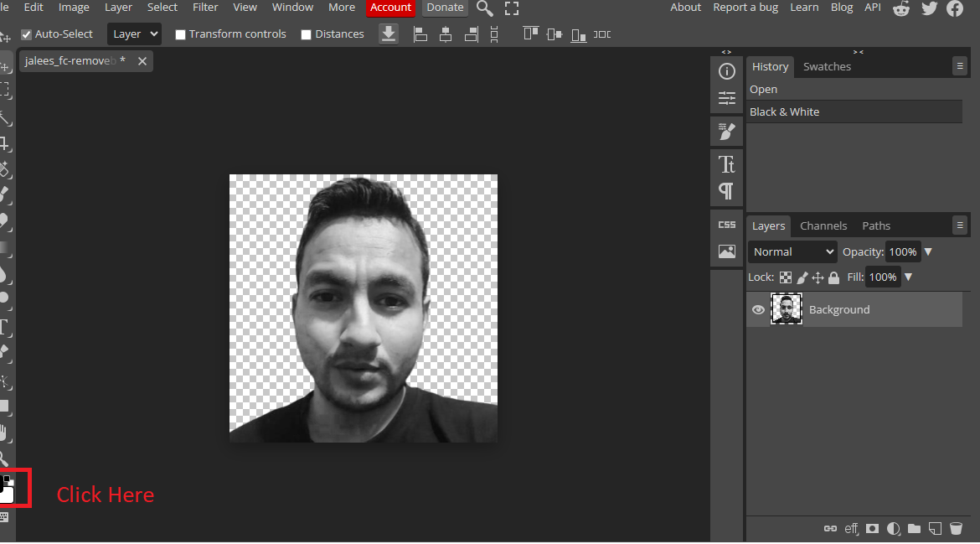
Task: Switch to the Channels tab
Action: point(823,225)
